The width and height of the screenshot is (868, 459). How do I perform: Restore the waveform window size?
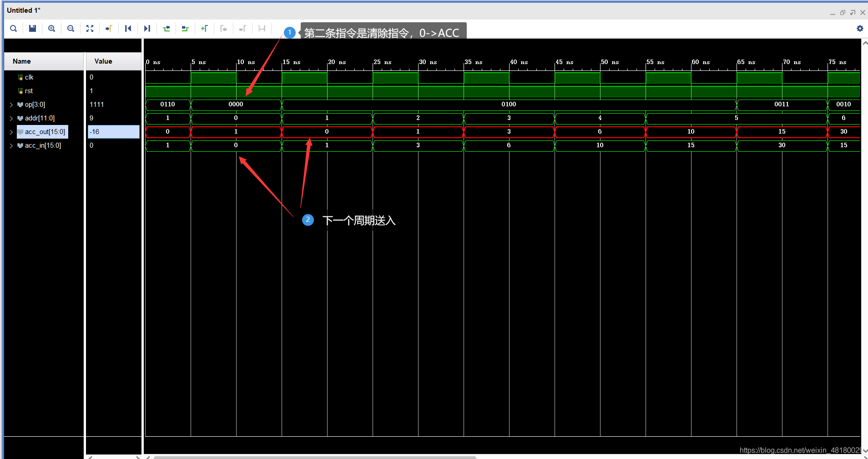[x=843, y=13]
